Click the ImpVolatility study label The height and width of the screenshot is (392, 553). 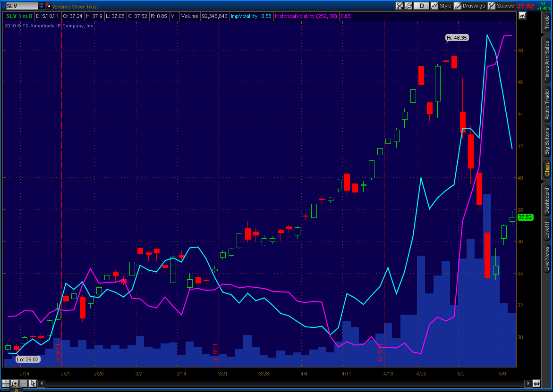tap(244, 16)
